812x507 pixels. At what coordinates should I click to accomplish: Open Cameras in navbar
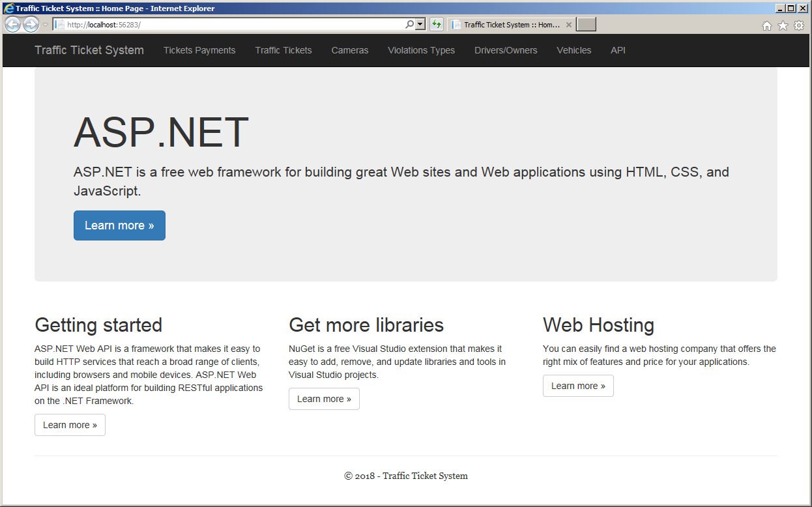pyautogui.click(x=350, y=50)
